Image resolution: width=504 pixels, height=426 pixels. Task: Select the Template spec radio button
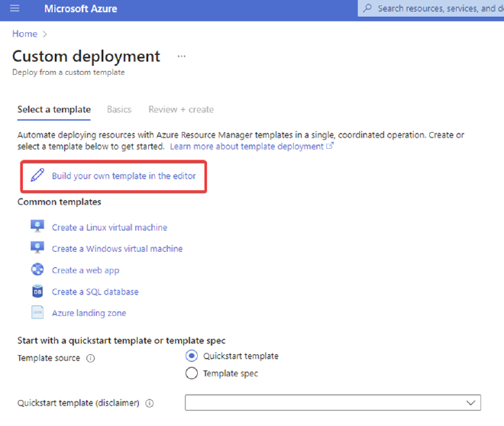click(x=192, y=373)
